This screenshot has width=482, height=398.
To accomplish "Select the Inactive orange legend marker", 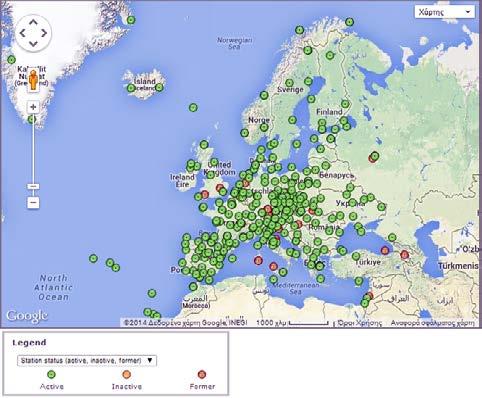I will (126, 374).
